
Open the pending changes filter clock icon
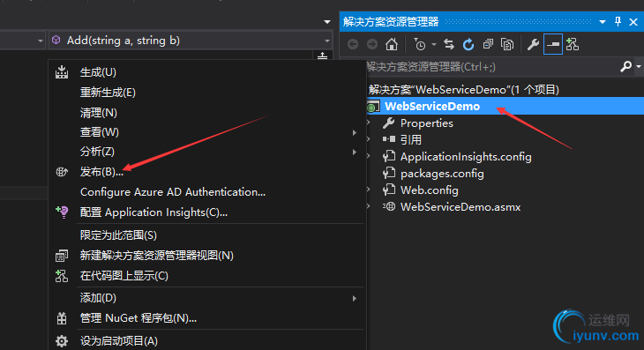tap(419, 44)
